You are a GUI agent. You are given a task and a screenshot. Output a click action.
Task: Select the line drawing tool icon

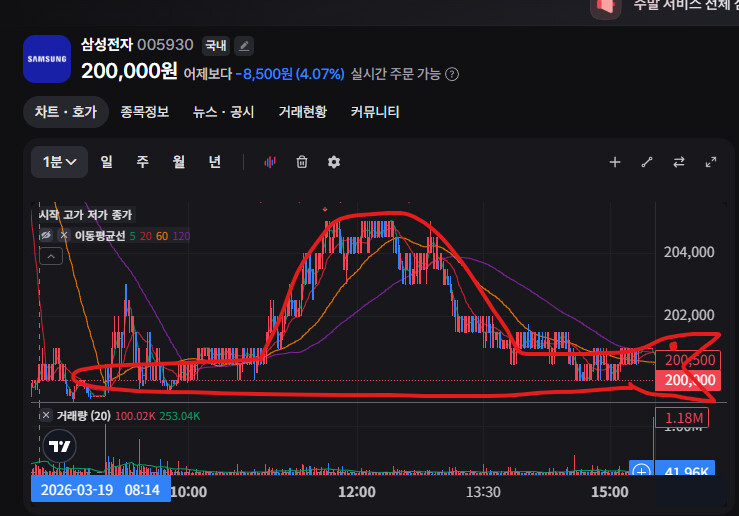pos(647,162)
